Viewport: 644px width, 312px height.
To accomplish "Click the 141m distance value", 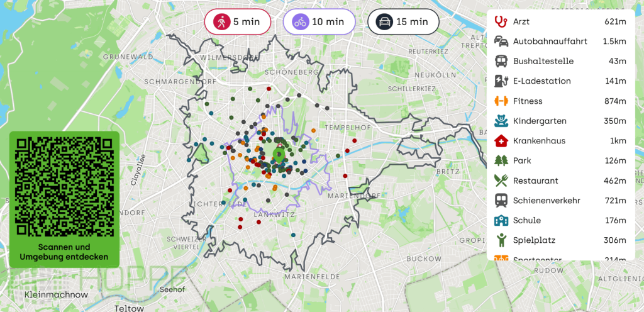I will (615, 81).
